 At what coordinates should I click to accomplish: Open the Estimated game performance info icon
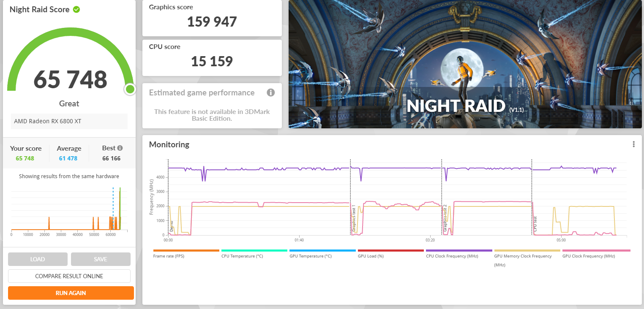[270, 92]
